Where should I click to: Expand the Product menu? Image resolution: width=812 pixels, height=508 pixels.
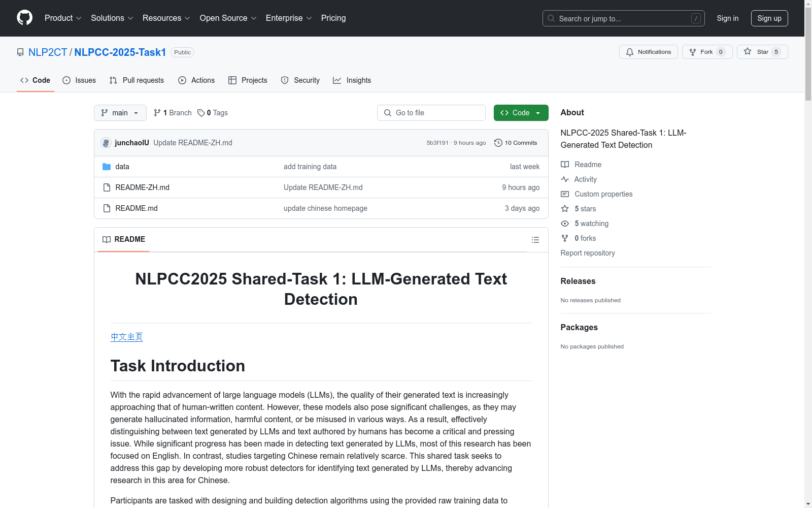pyautogui.click(x=63, y=18)
